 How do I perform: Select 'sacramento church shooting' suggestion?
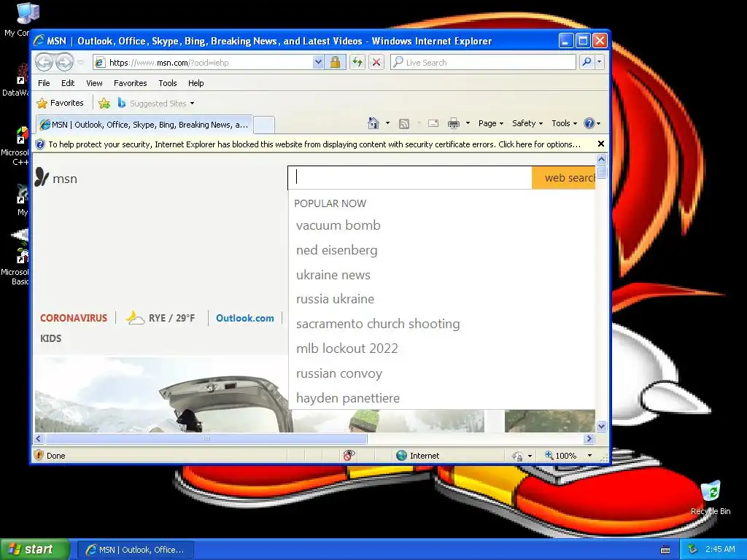tap(378, 324)
